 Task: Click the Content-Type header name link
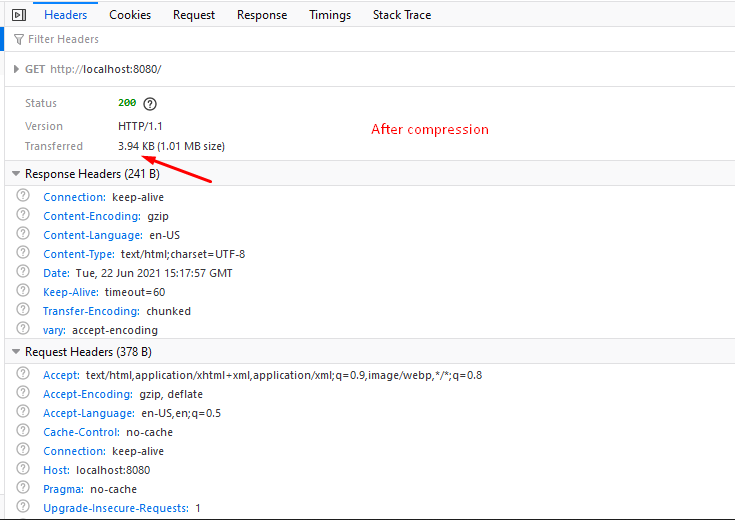click(79, 254)
